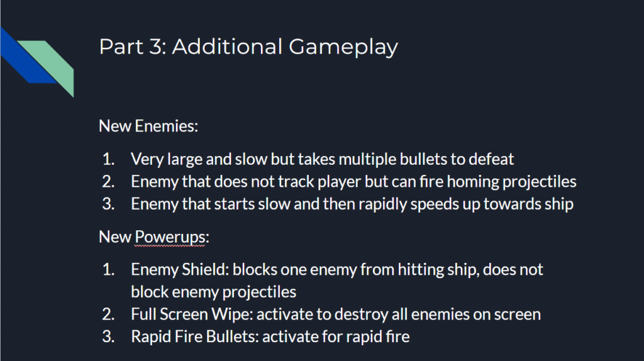Click number "3." in the New Powerups list

[x=109, y=336]
